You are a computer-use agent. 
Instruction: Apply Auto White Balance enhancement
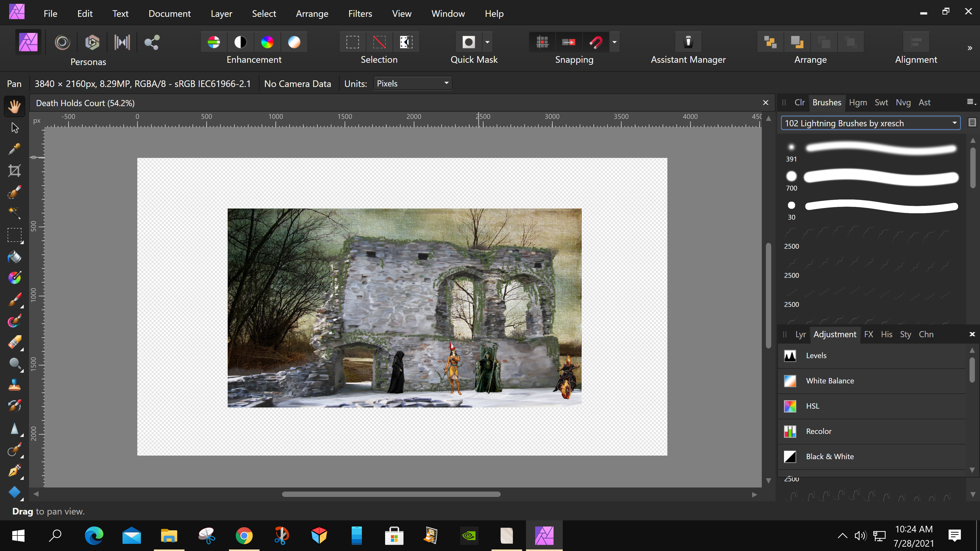[294, 42]
